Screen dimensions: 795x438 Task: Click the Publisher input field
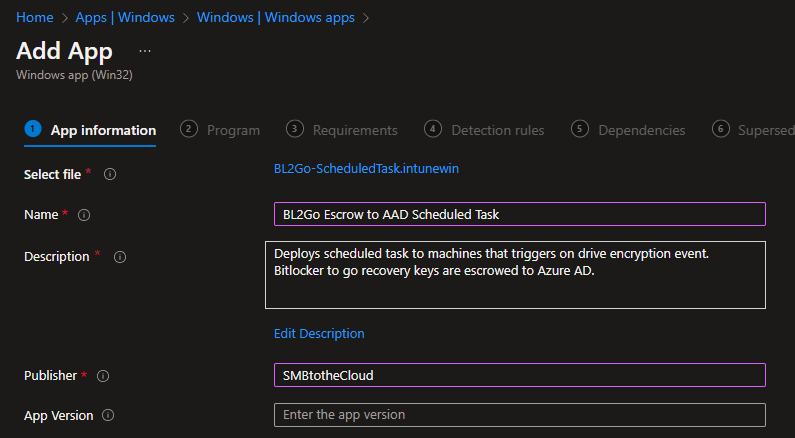519,375
